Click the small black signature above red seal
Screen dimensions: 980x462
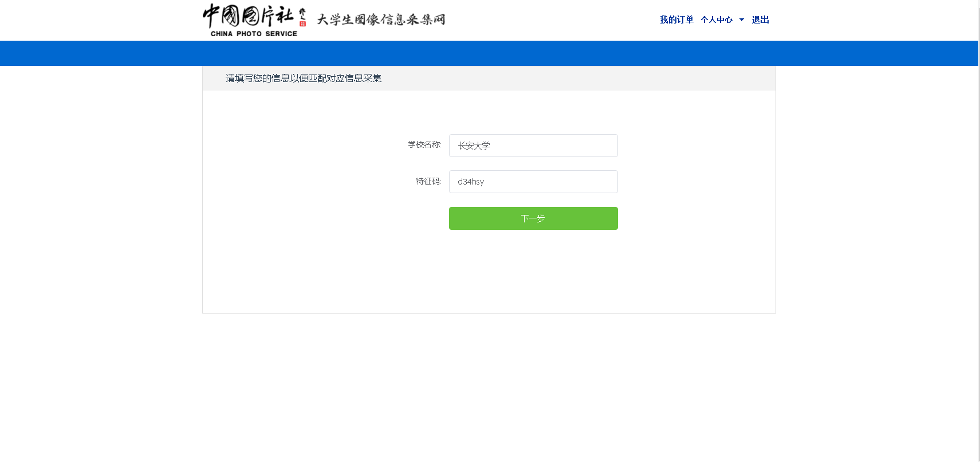coord(302,14)
